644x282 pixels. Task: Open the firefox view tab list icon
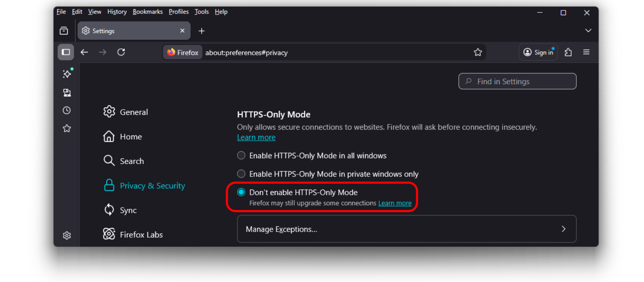(64, 31)
